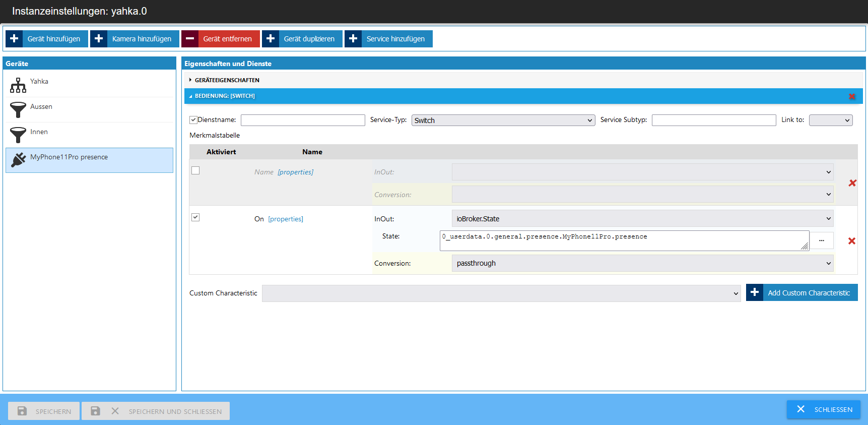This screenshot has height=425, width=868.
Task: Open state browser with ellipsis button
Action: click(x=822, y=240)
